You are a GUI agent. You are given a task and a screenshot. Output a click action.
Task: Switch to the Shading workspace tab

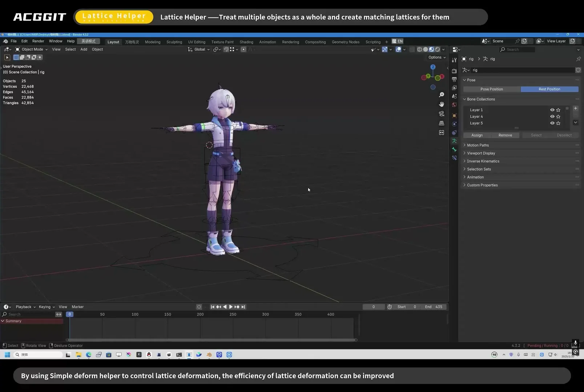(246, 41)
